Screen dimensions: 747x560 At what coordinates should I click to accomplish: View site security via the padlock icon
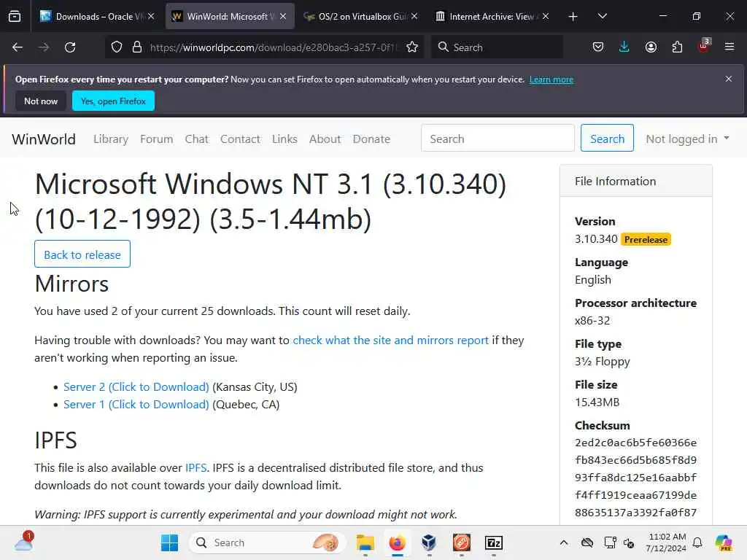tap(137, 47)
